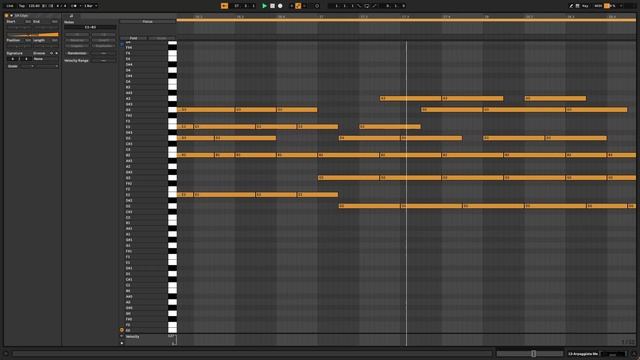Viewport: 640px width, 360px height.
Task: Toggle the Follow playback orange button
Action: (x=224, y=6)
